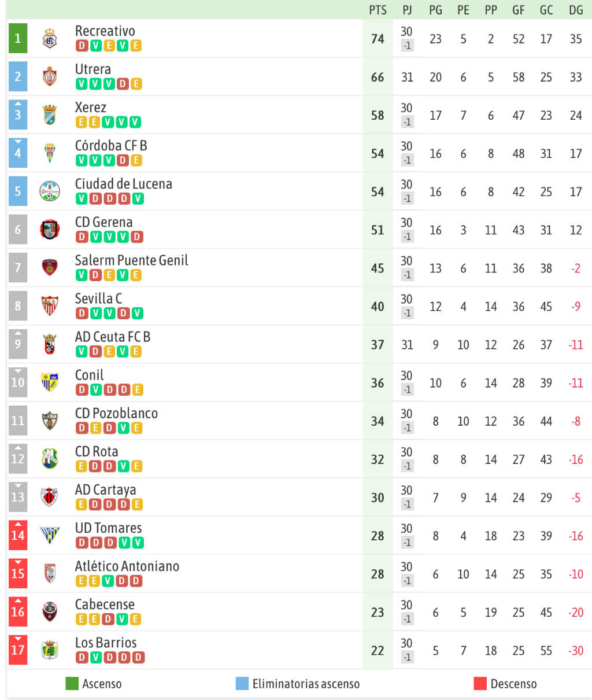Click the Ciudad de Lucena round logo
592x700 pixels.
click(50, 191)
